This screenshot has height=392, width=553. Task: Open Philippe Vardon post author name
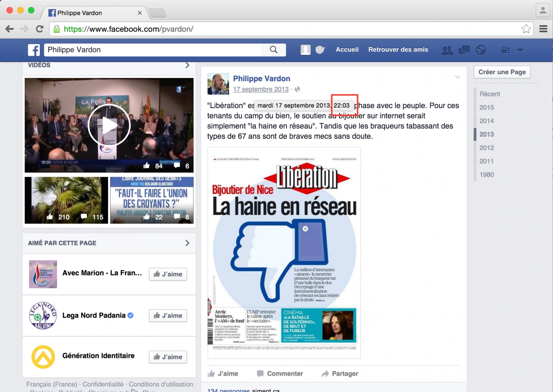click(262, 79)
